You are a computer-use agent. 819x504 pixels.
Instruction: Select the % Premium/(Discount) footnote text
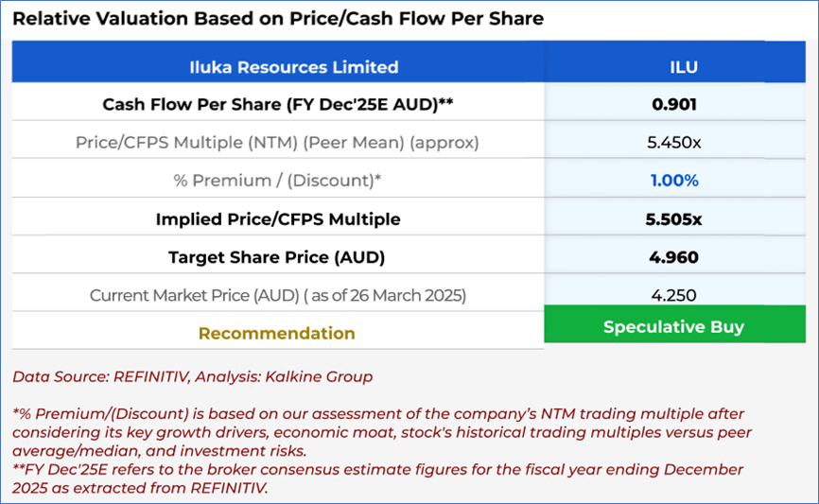(x=378, y=431)
